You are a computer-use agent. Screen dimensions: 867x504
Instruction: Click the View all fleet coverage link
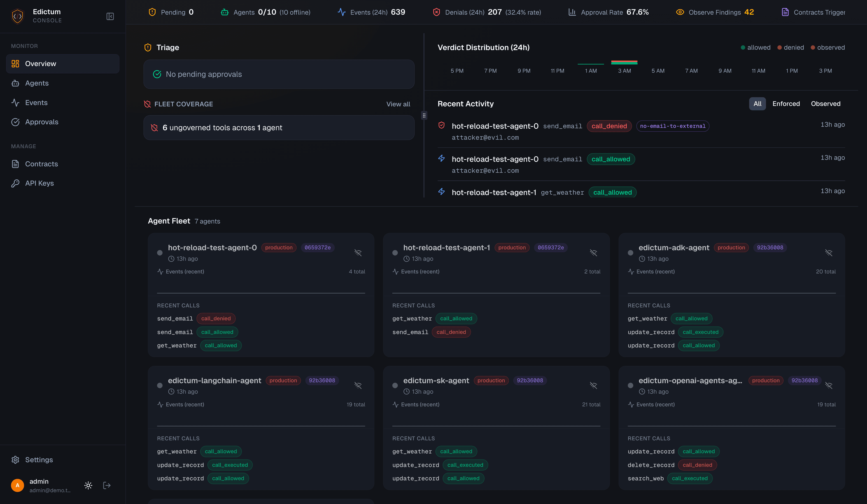398,104
